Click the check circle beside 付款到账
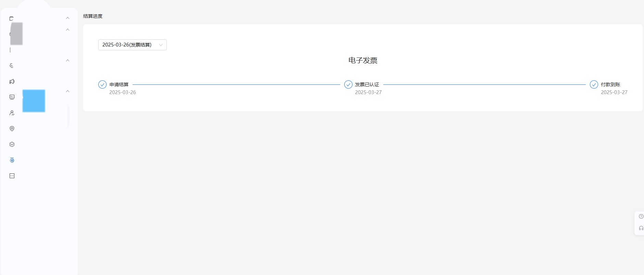Viewport: 644px width, 275px height. click(x=594, y=84)
